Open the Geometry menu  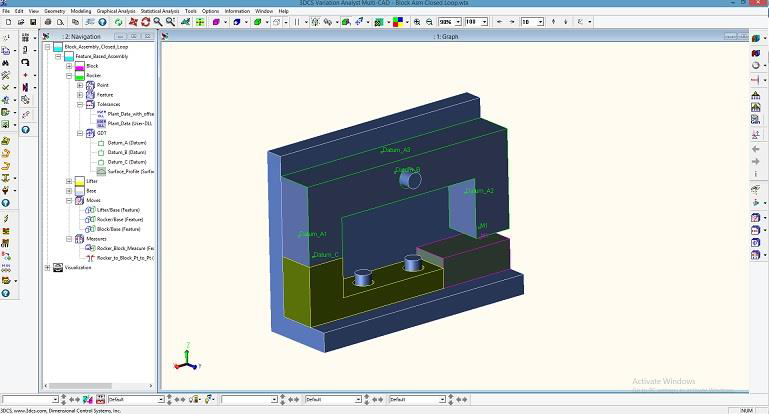[x=54, y=11]
